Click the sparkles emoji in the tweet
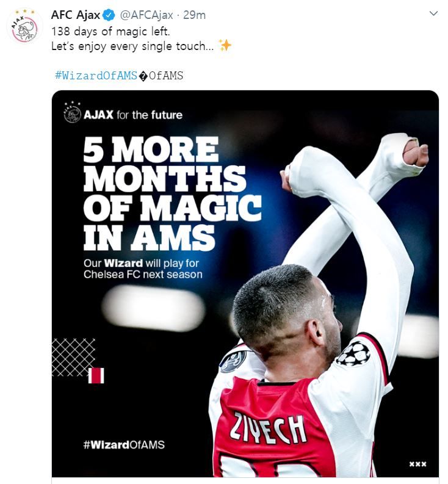Image resolution: width=448 pixels, height=484 pixels. coord(225,46)
